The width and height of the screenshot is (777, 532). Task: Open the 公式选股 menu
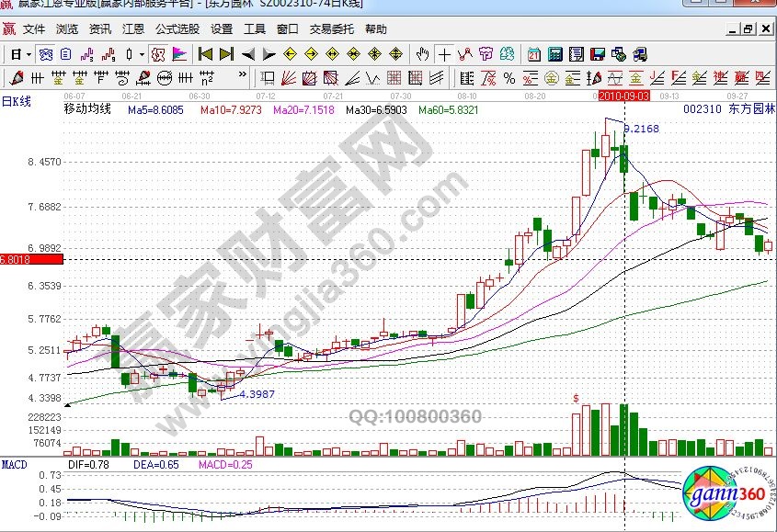(177, 28)
